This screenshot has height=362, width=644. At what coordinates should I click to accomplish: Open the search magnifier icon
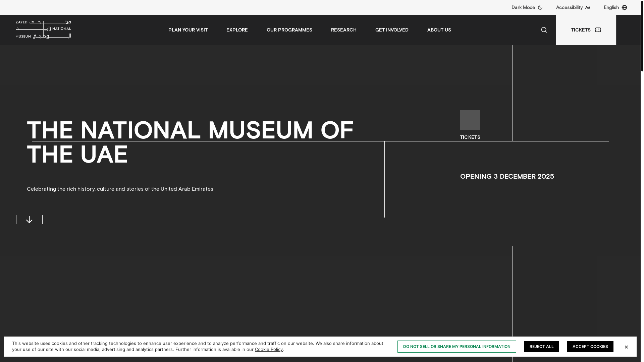tap(544, 30)
